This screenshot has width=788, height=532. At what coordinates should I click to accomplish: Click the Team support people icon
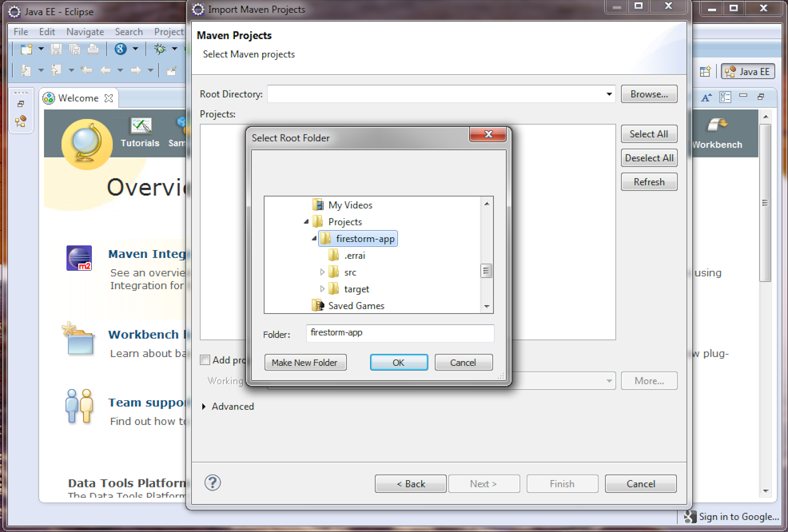click(x=79, y=406)
